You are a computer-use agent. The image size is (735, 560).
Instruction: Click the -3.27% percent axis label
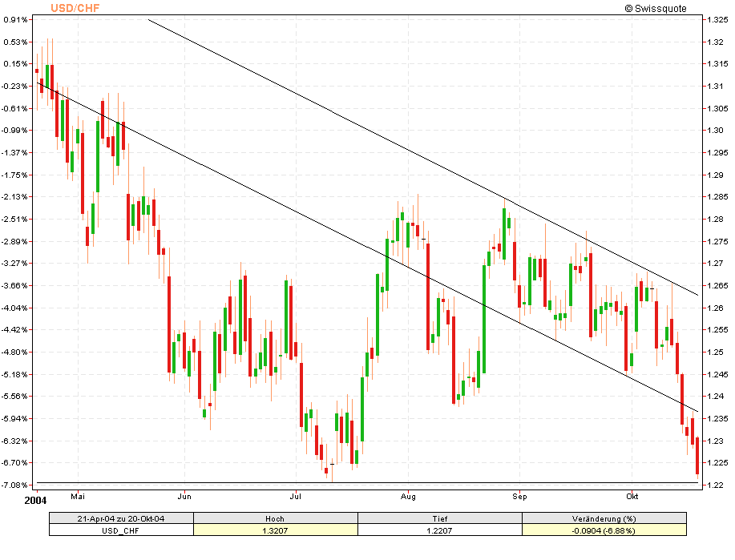click(14, 264)
